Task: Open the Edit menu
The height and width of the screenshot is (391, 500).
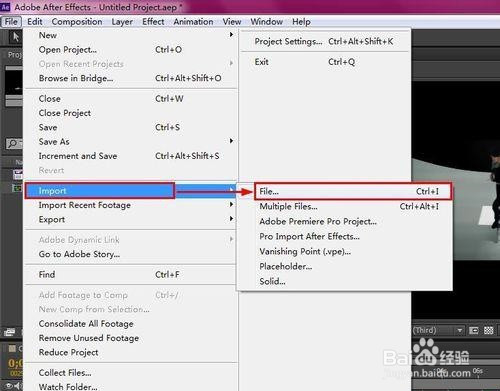Action: pyautogui.click(x=35, y=22)
